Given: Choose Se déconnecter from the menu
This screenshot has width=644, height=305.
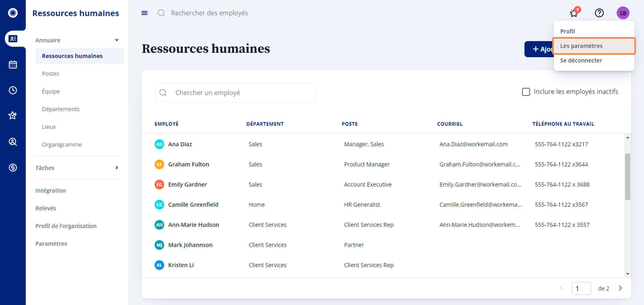Looking at the screenshot, I should pyautogui.click(x=581, y=60).
